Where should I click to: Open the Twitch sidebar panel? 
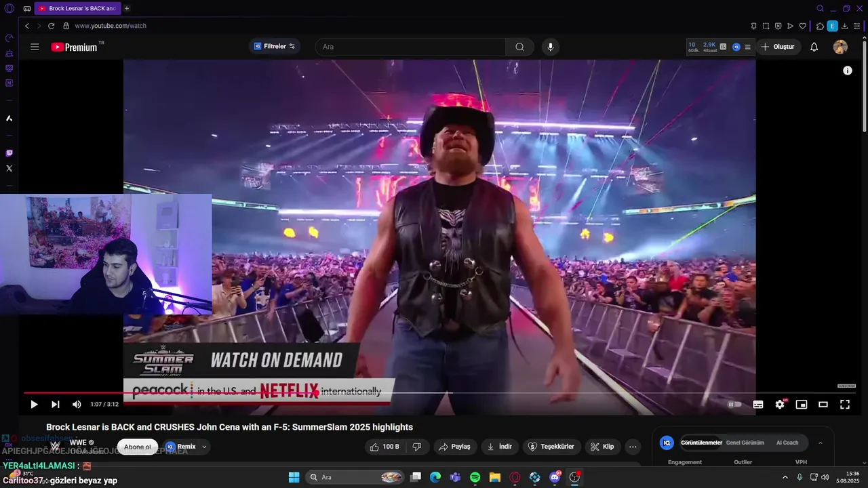[9, 153]
